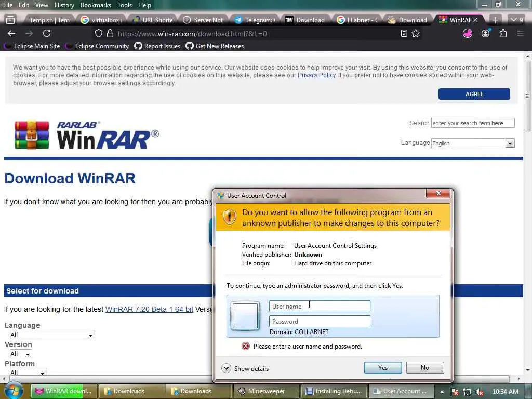Click the page vertical scrollbar thumb
The image size is (532, 399).
(x=527, y=96)
